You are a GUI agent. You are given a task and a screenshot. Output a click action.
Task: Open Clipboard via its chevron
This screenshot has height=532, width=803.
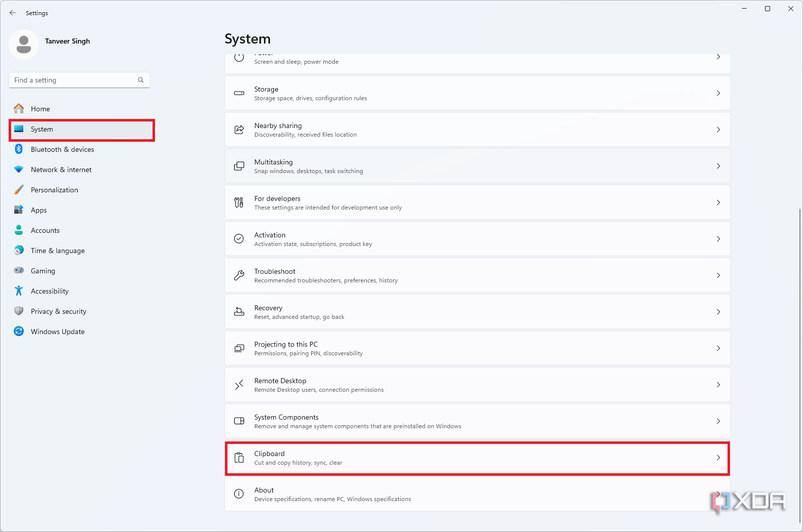[718, 458]
